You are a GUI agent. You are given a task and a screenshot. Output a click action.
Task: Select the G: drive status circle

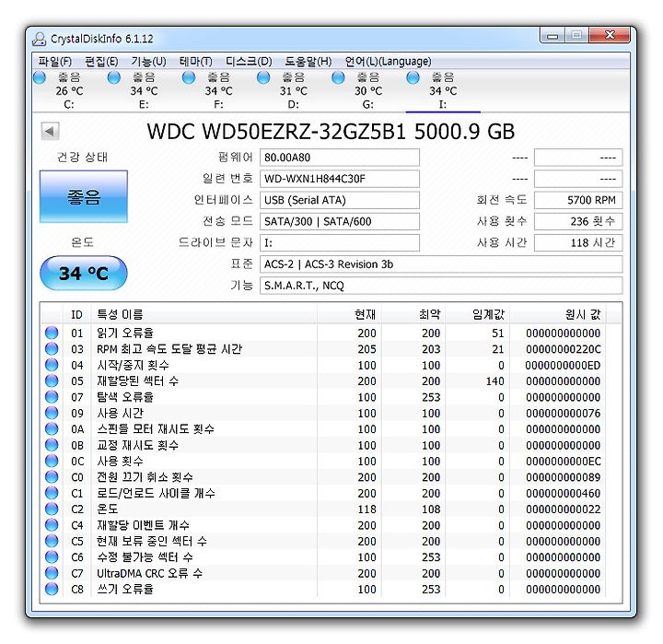tap(338, 78)
